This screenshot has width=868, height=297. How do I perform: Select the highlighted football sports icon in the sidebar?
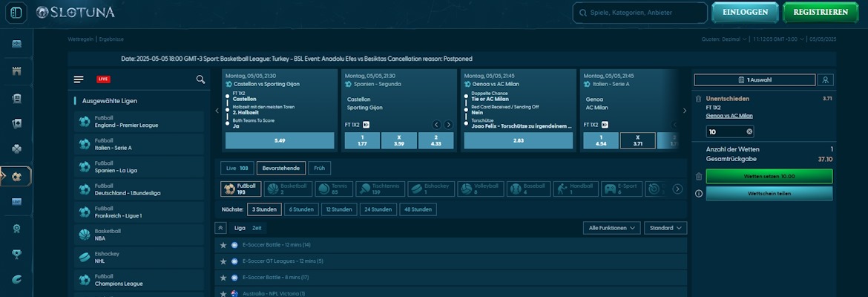coord(16,176)
